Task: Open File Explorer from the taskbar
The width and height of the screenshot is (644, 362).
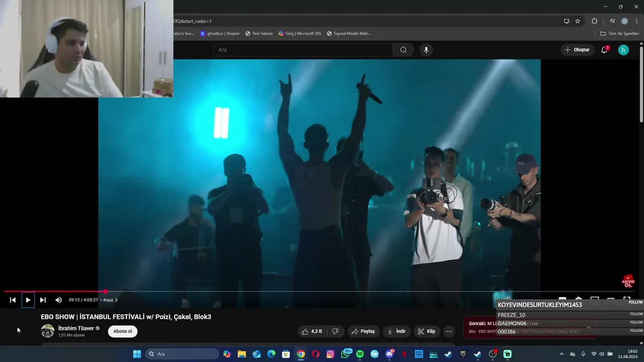Action: (x=242, y=354)
